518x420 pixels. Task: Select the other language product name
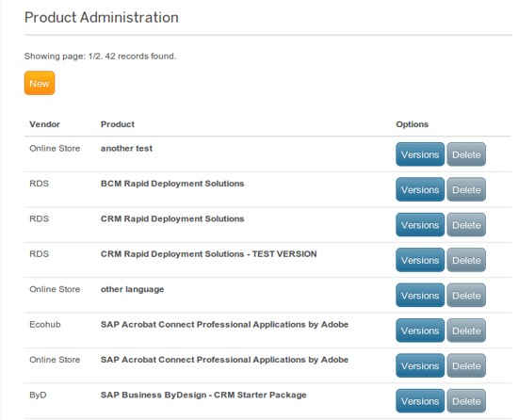pos(132,290)
